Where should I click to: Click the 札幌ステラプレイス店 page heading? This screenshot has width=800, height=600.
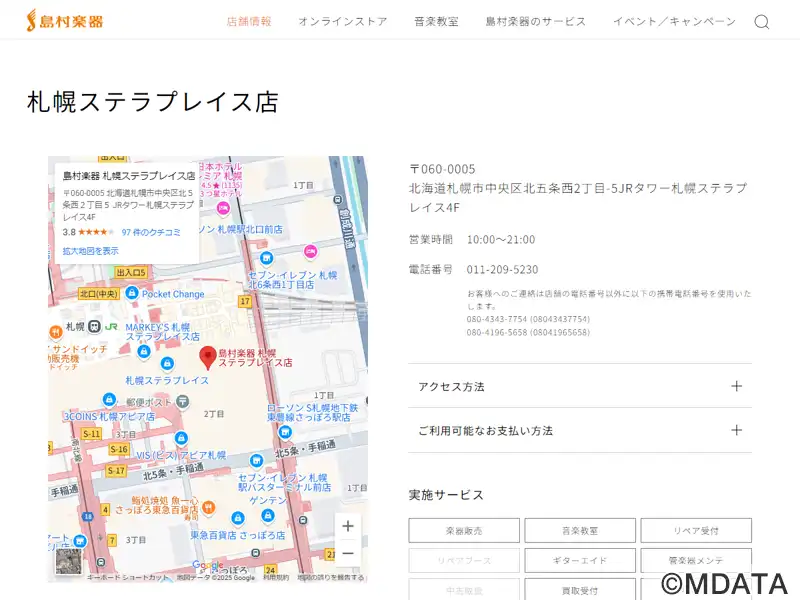pos(153,102)
